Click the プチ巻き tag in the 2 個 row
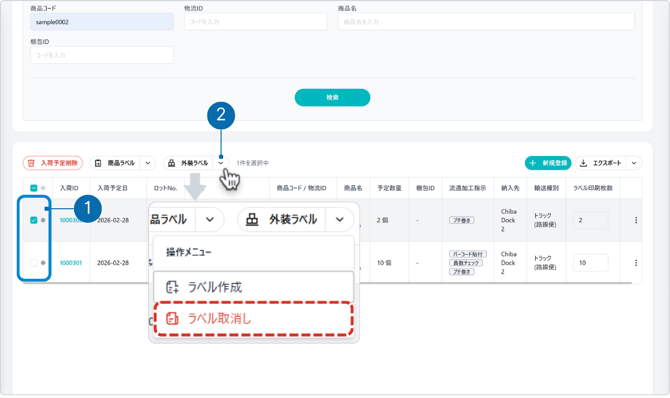 461,220
